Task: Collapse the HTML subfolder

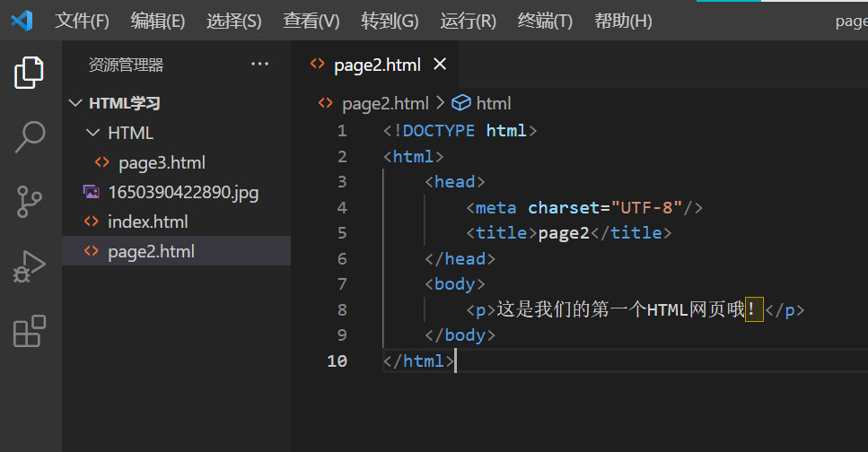Action: [x=92, y=133]
